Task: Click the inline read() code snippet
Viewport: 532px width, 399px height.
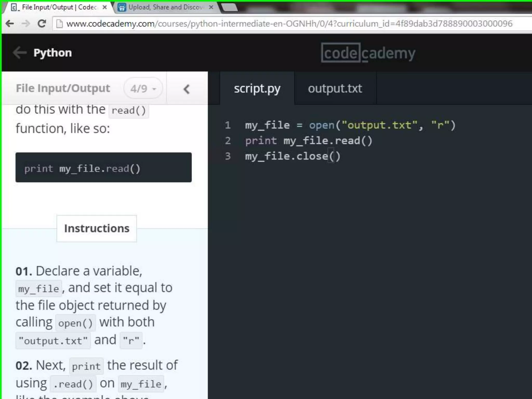Action: point(129,111)
